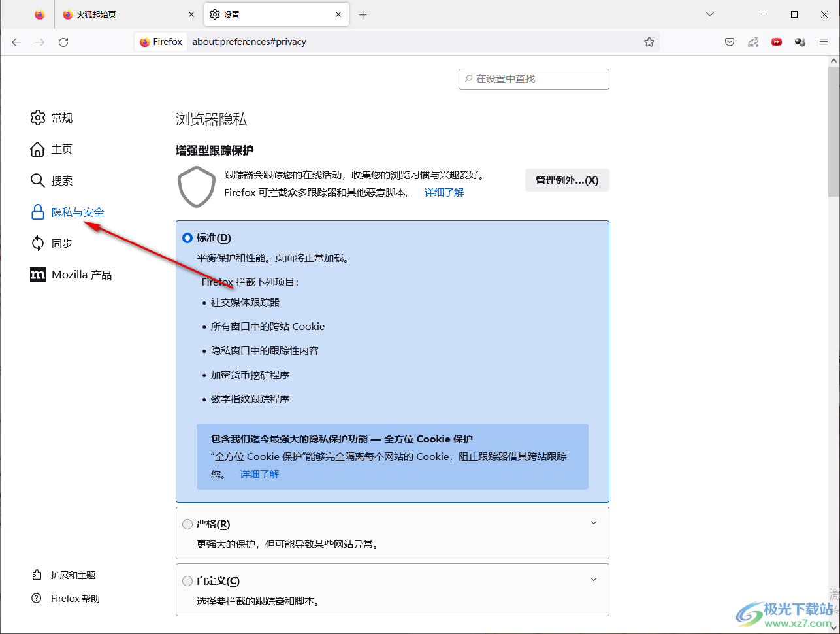The height and width of the screenshot is (634, 840).
Task: Select the 自定义 protection radio button
Action: [x=187, y=581]
